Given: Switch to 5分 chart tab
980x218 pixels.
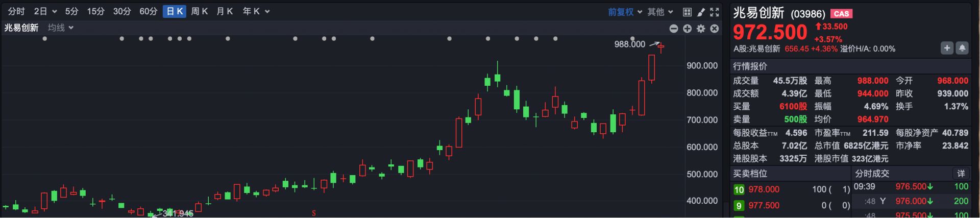Looking at the screenshot, I should 71,11.
